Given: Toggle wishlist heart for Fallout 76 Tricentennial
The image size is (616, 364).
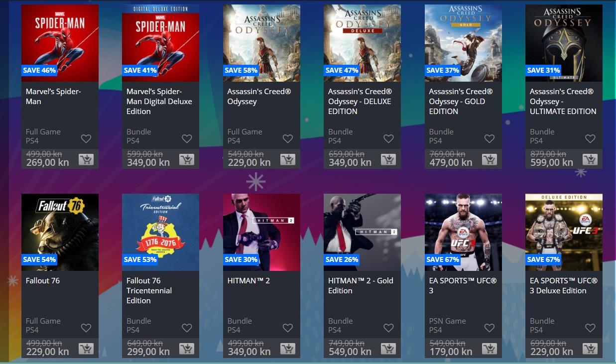Looking at the screenshot, I should (187, 328).
